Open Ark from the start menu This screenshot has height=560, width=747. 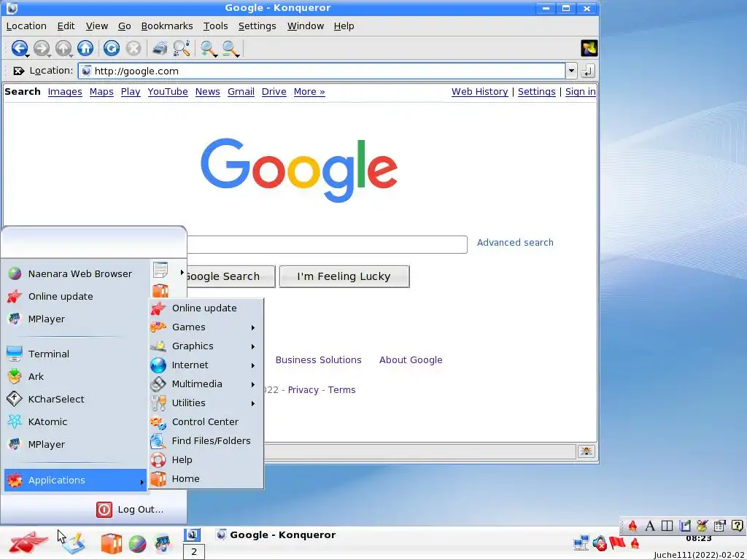[75, 377]
